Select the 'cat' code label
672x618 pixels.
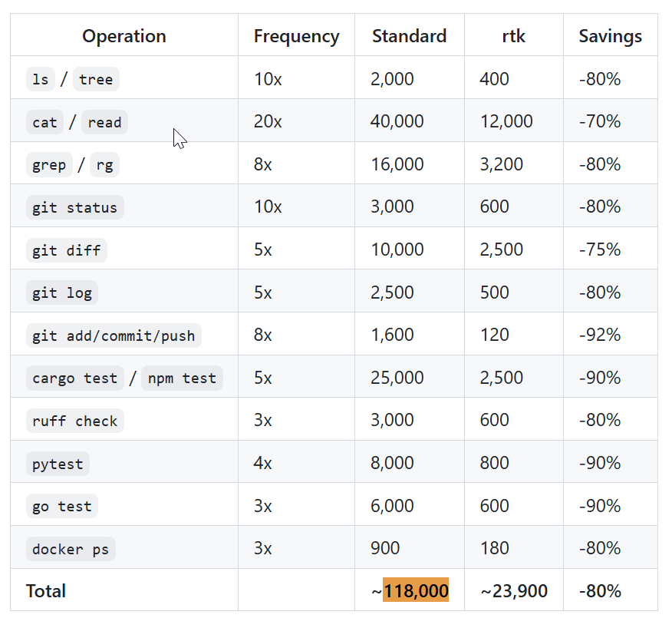coord(44,122)
